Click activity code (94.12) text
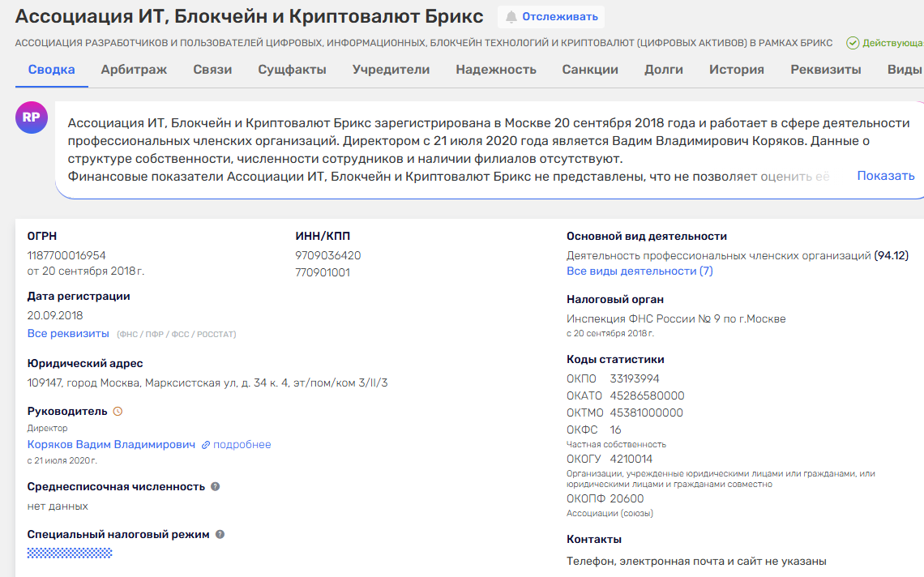Viewport: 924px width, 577px height. 891,255
